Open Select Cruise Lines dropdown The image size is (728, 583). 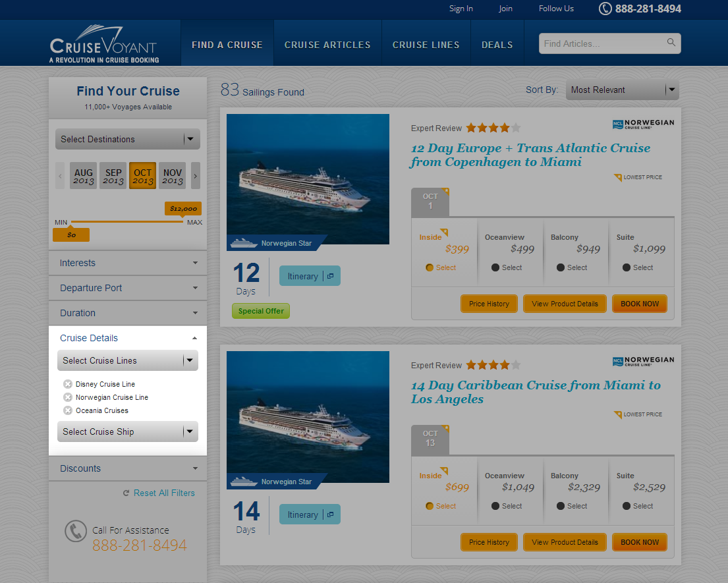click(128, 360)
